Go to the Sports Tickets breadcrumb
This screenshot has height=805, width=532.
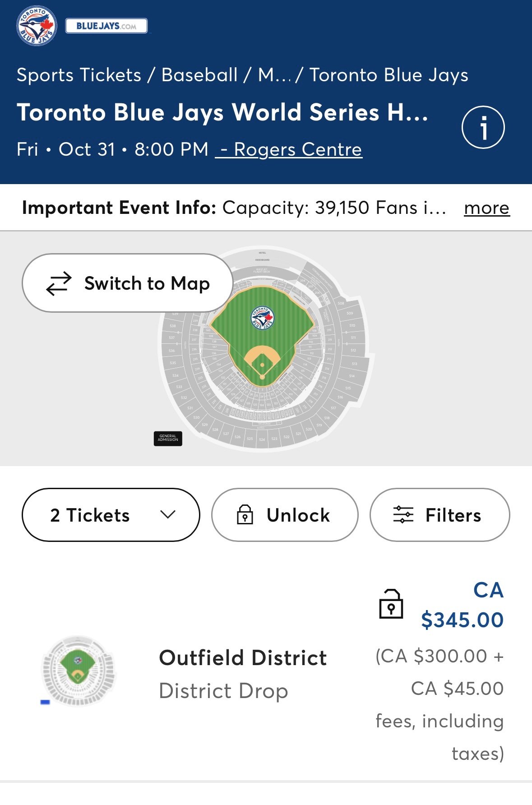79,75
